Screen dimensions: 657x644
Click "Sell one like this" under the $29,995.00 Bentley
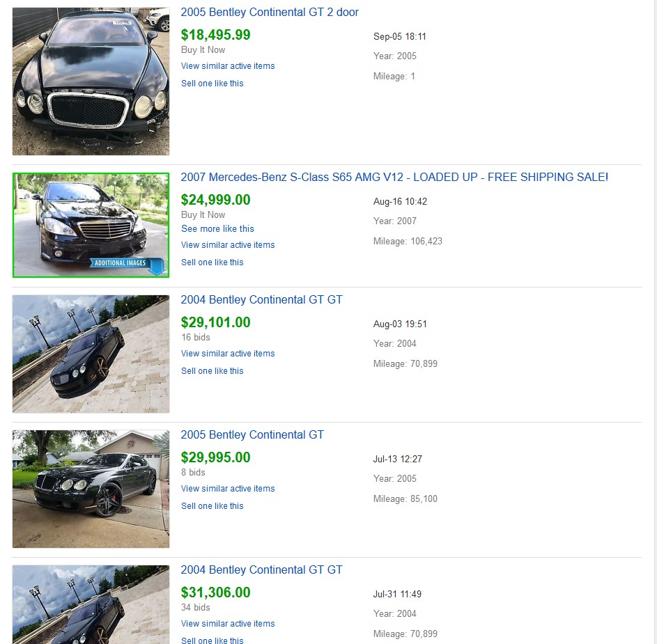pos(212,506)
